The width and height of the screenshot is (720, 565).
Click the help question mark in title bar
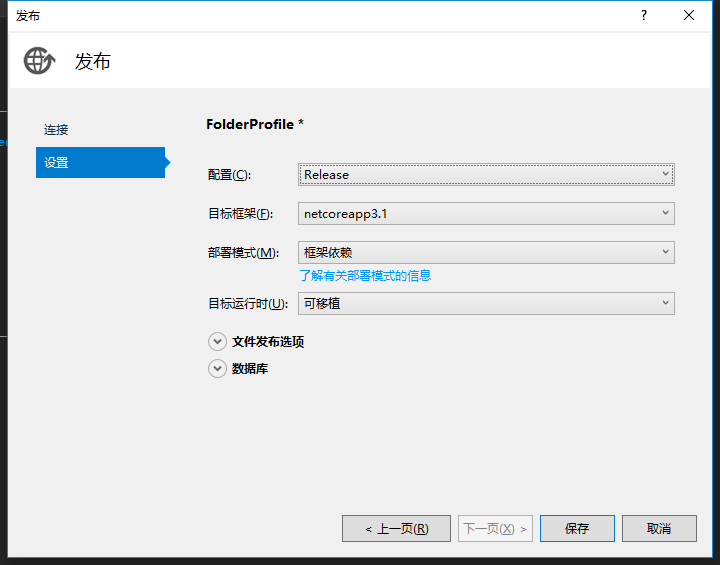[x=644, y=15]
